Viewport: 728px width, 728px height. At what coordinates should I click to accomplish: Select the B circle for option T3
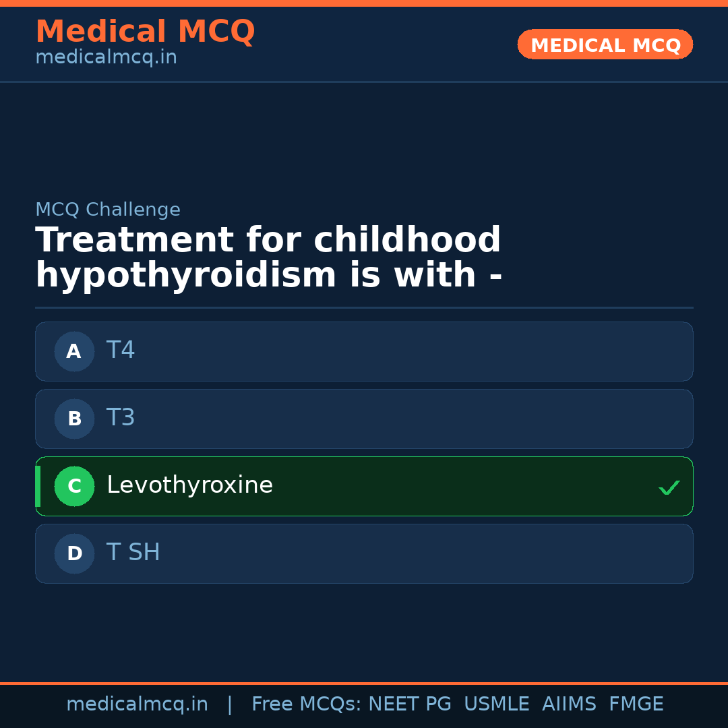pyautogui.click(x=74, y=419)
